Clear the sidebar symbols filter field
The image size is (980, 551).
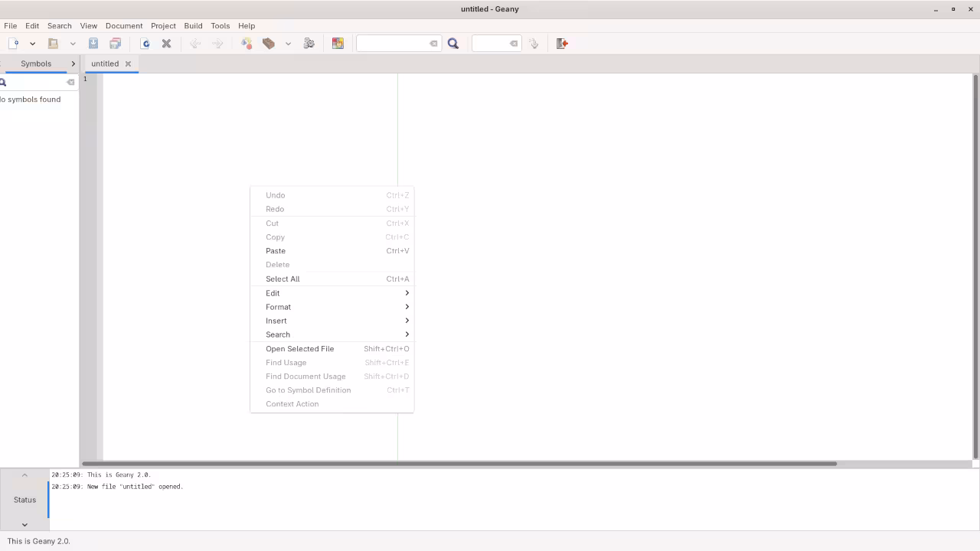[70, 82]
